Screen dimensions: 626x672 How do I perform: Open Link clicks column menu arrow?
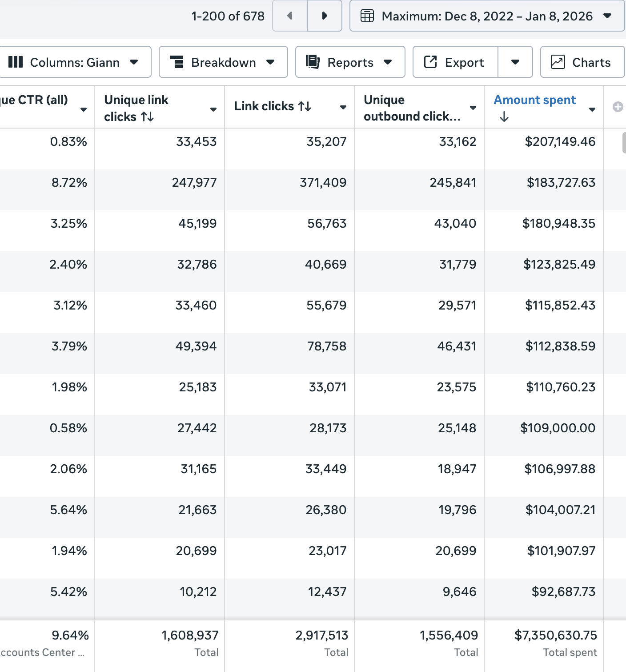point(343,107)
